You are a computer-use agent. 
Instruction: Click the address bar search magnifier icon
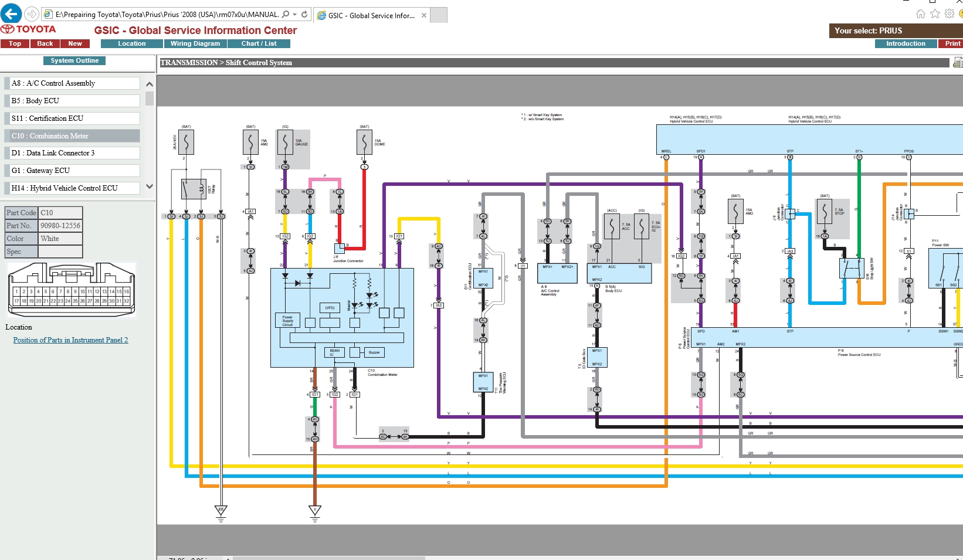(x=286, y=15)
